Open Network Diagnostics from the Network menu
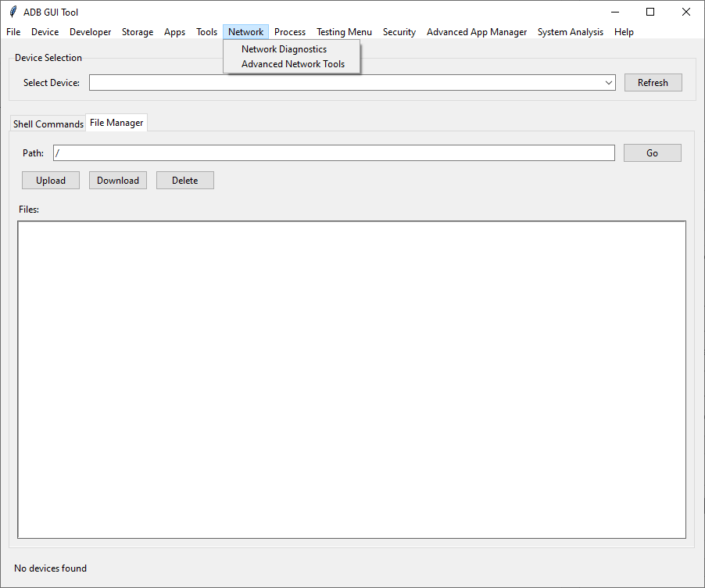The width and height of the screenshot is (705, 588). (283, 48)
